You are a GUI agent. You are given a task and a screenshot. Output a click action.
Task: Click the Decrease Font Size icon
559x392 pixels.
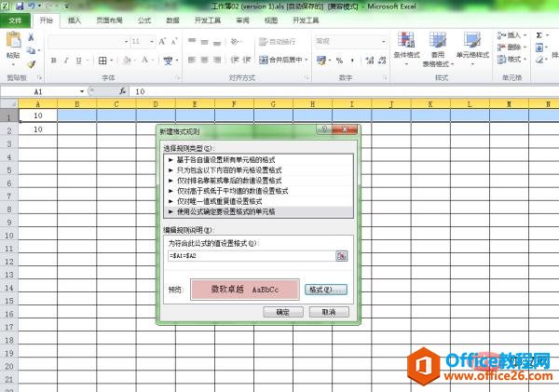tap(174, 41)
